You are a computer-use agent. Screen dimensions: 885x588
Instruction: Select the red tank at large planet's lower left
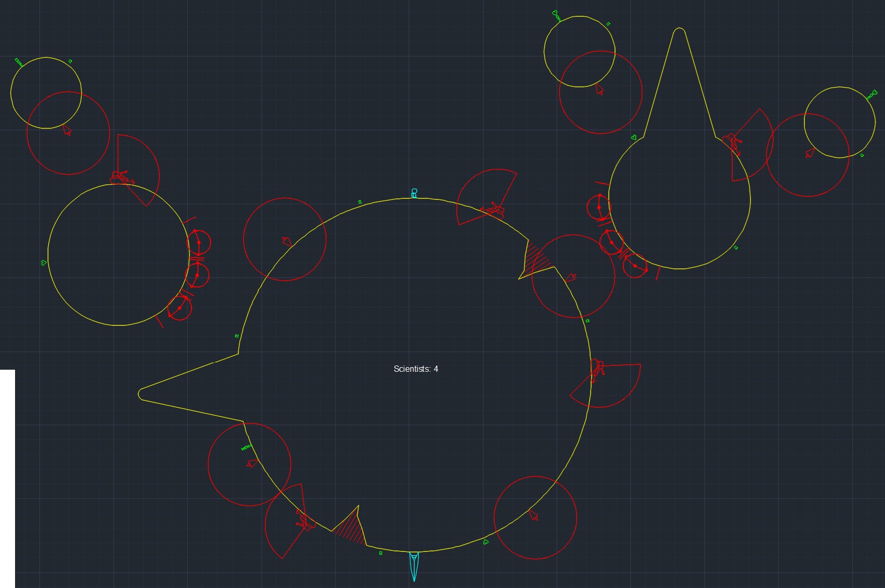(x=305, y=520)
